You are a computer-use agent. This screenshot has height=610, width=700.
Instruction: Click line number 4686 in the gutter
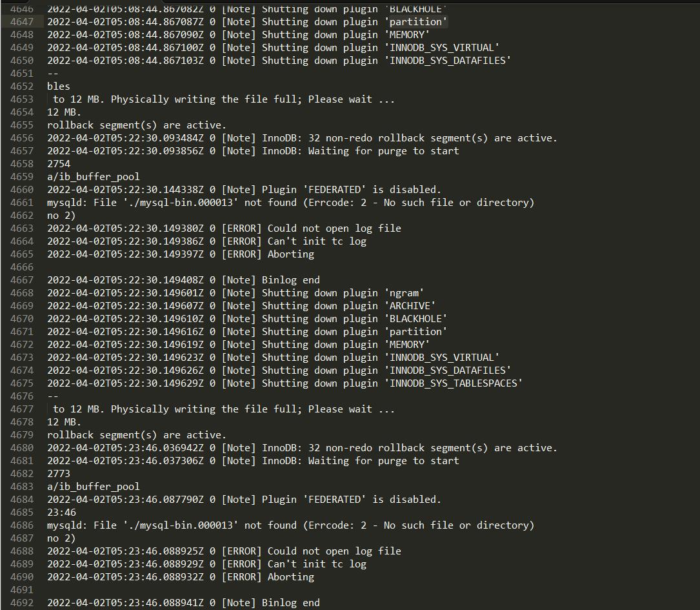[22, 525]
